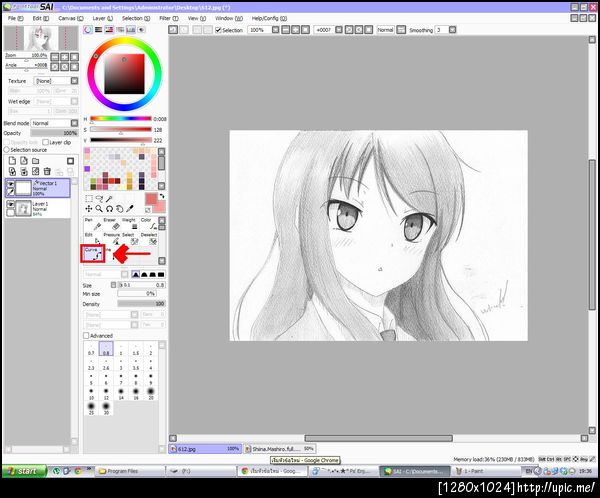The height and width of the screenshot is (498, 600).
Task: Select the Selection source radio button
Action: (x=7, y=150)
